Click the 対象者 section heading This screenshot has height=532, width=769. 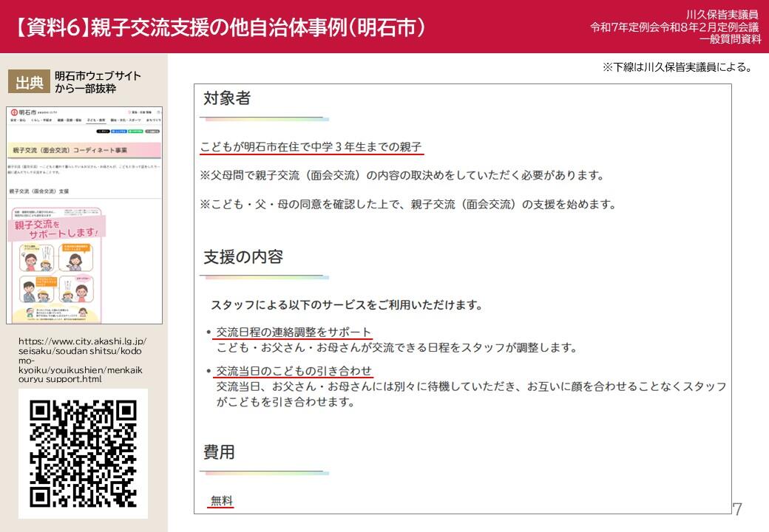point(227,98)
